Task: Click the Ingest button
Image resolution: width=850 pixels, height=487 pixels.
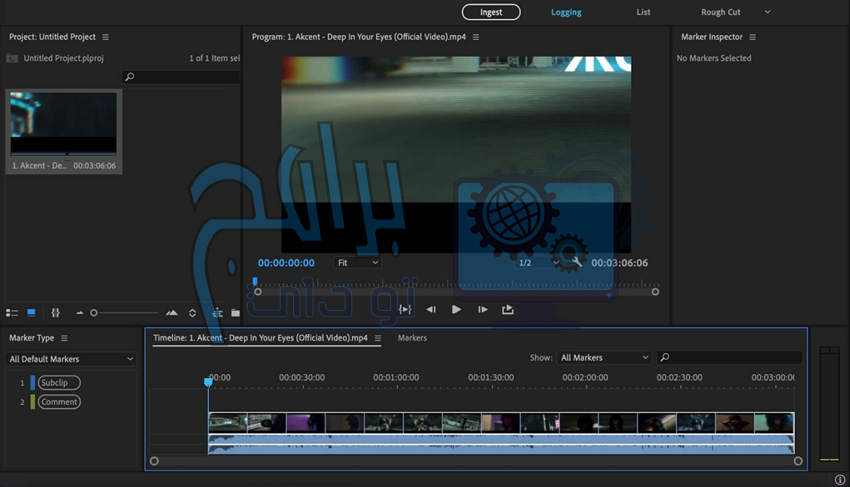Action: pos(491,12)
